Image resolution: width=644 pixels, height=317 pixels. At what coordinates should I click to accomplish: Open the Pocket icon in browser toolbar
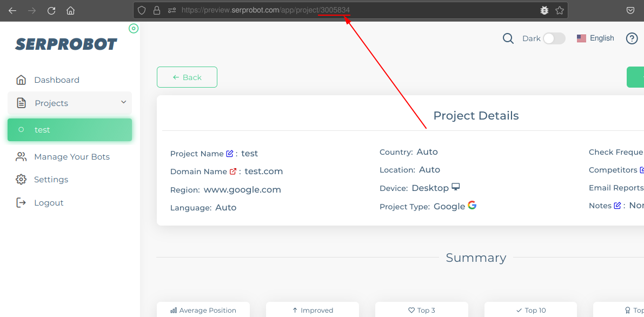click(630, 11)
